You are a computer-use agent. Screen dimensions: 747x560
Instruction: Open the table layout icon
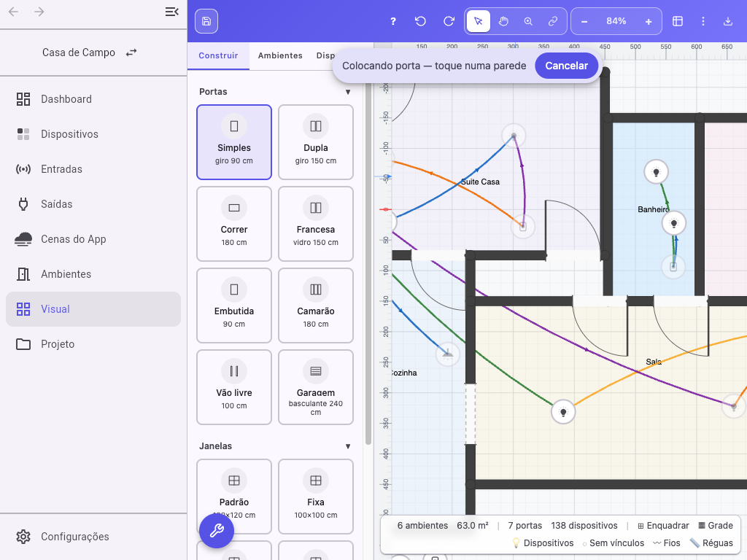click(x=678, y=21)
